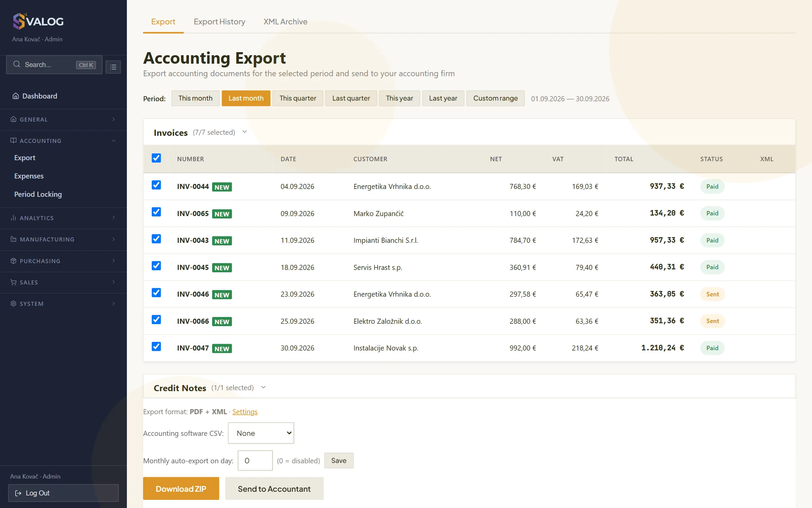Collapse the Invoices section chevron
Image resolution: width=812 pixels, height=508 pixels.
point(245,132)
